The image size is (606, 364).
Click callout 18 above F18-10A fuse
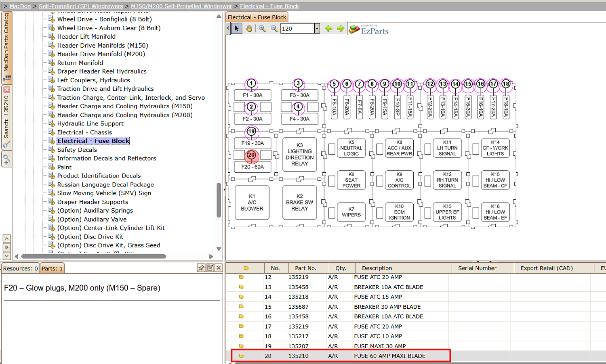pos(506,84)
